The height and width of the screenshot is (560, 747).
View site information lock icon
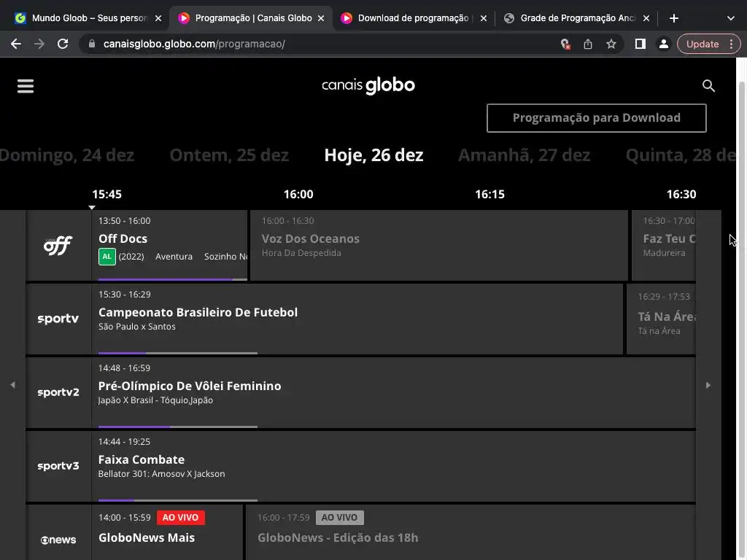(92, 44)
